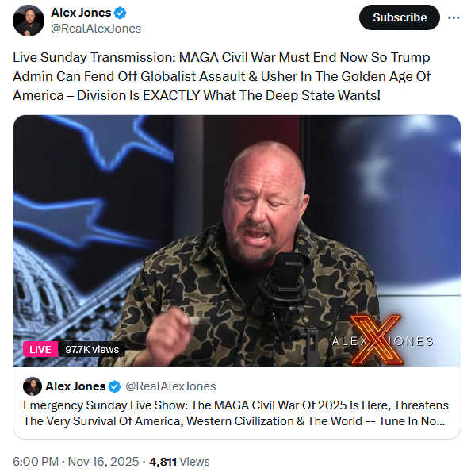Open the small avatar in quoted post
Viewport: 471px width, 476px height.
point(33,386)
